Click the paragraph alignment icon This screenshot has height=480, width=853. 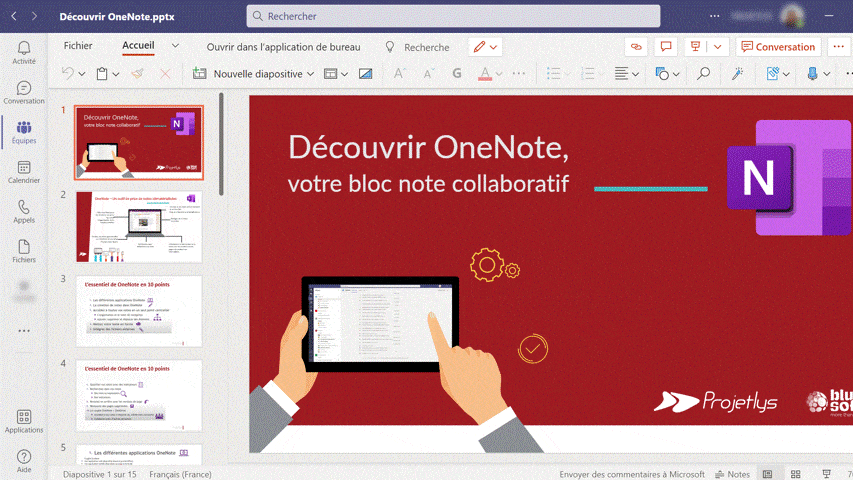(621, 73)
